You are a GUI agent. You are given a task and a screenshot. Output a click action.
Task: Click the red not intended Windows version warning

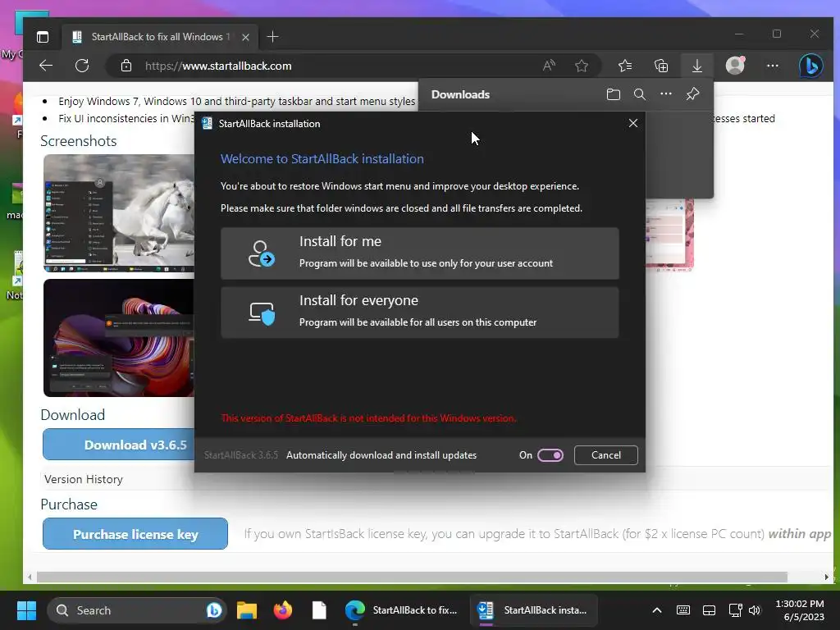tap(368, 418)
